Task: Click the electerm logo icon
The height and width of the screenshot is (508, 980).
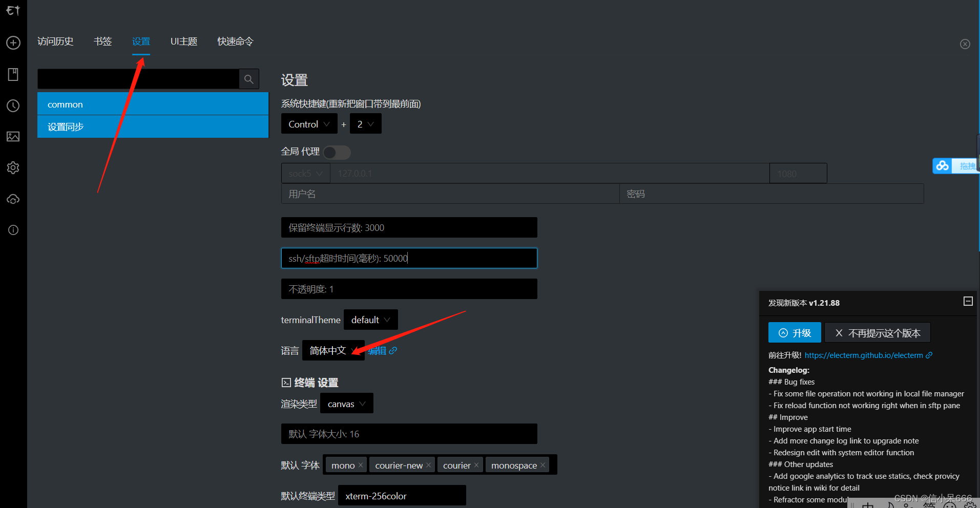Action: (13, 10)
